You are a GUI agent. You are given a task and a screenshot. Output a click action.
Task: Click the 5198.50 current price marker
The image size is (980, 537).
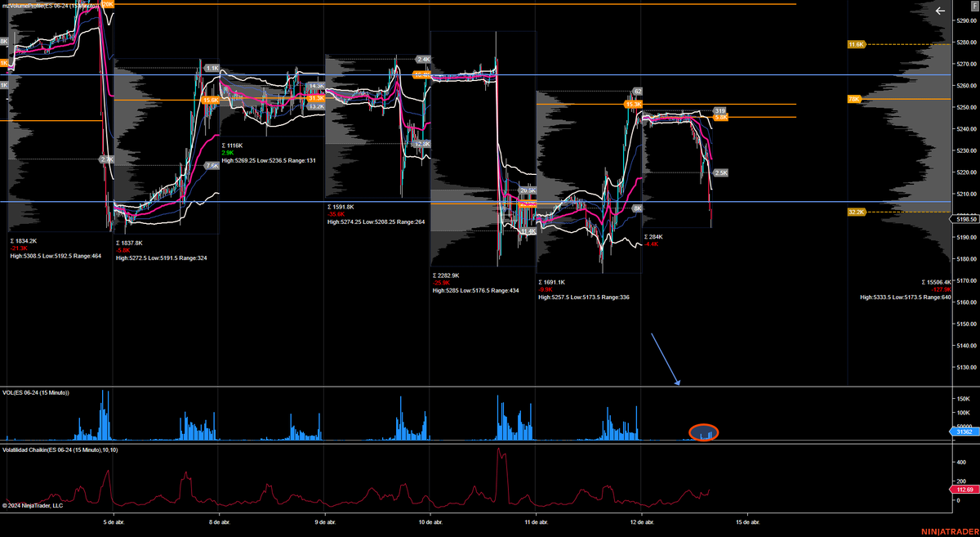[x=964, y=219]
